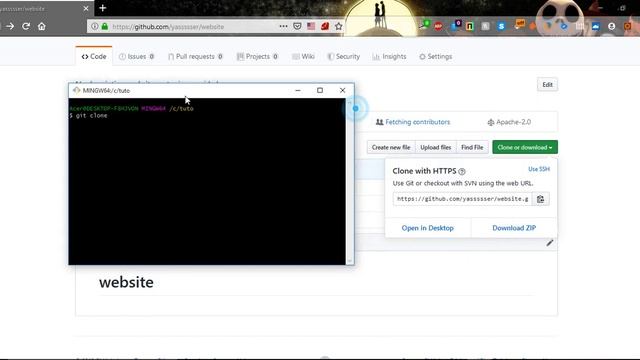
Task: Click Open in Desktop
Action: 427,228
